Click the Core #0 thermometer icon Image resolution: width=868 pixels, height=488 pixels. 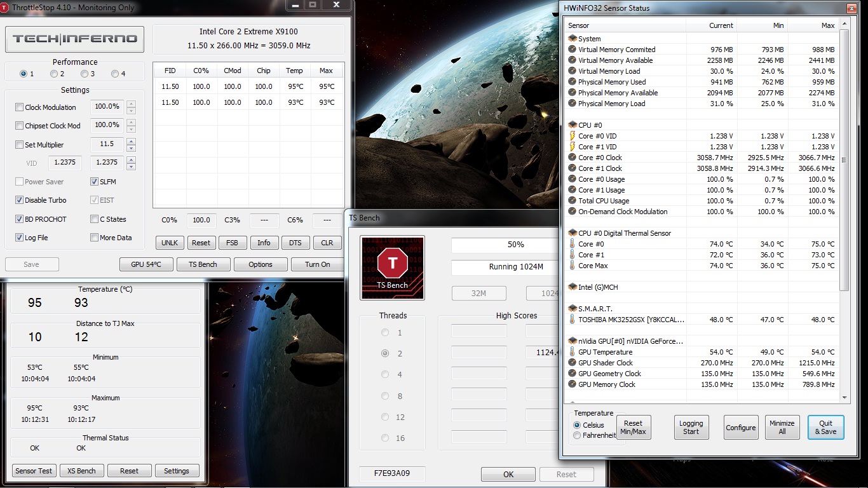573,244
